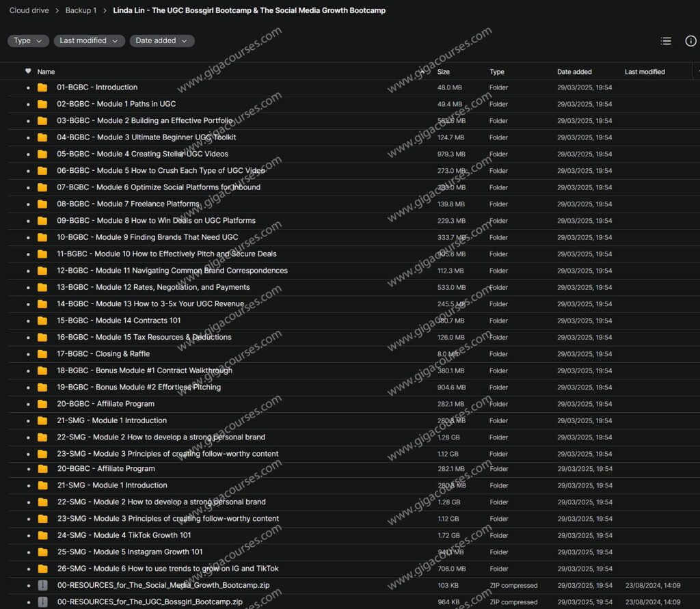Expand the Last modified filter chip
This screenshot has height=609, width=700.
coord(89,41)
